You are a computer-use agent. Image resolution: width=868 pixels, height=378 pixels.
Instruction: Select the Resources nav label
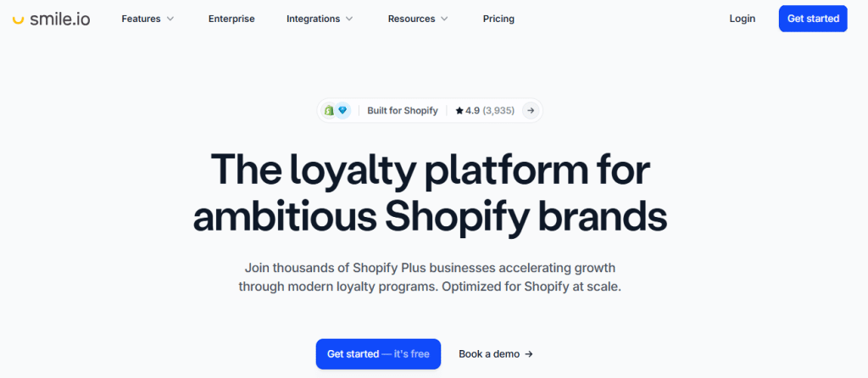point(411,19)
